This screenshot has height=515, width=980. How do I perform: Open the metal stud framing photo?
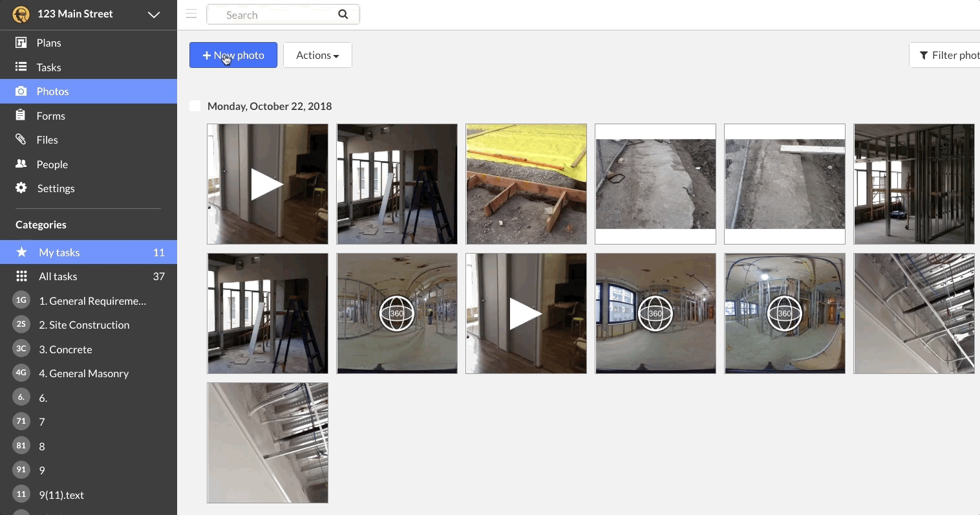(x=914, y=184)
